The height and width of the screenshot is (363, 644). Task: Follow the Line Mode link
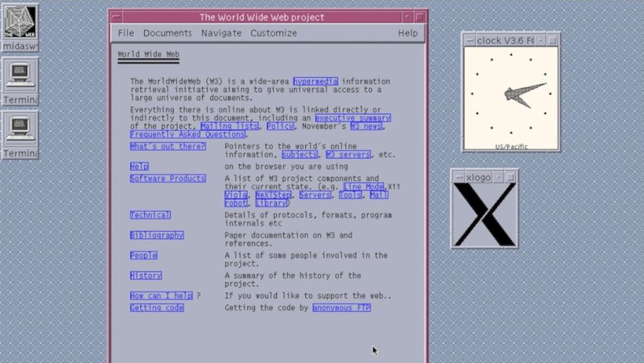click(364, 186)
